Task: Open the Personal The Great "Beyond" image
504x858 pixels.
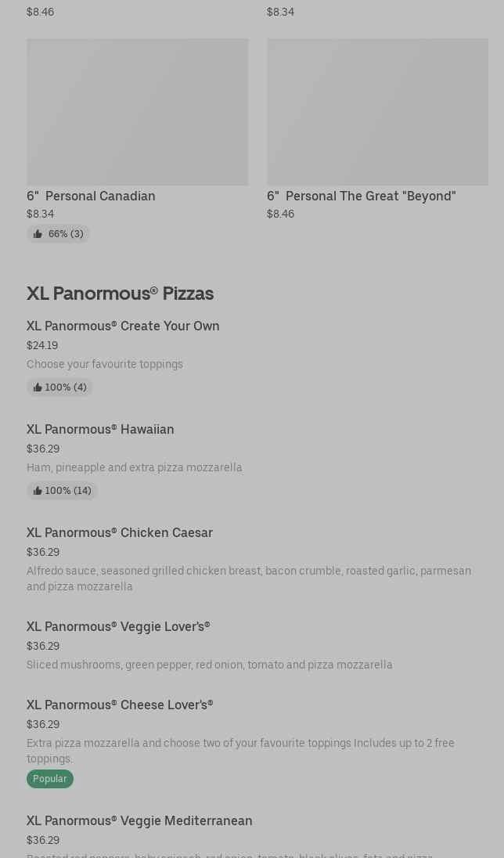Action: coord(377,112)
